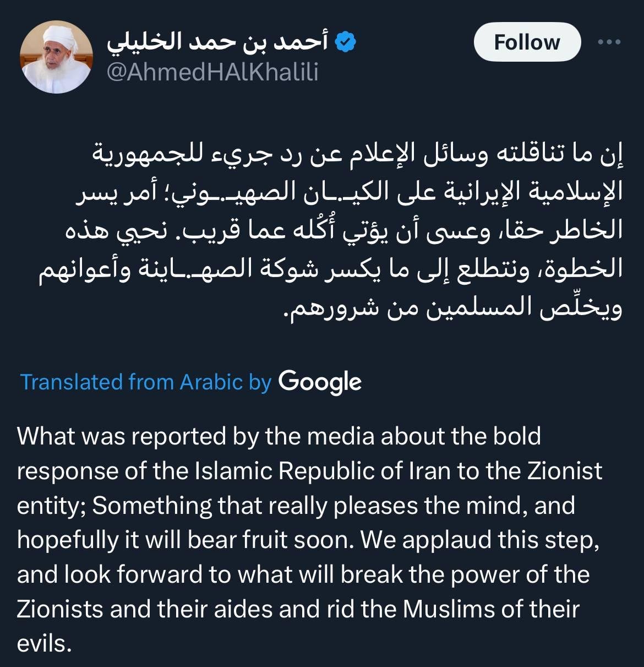The image size is (644, 667).
Task: Click the blue verified checkmark badge
Action: [x=346, y=42]
